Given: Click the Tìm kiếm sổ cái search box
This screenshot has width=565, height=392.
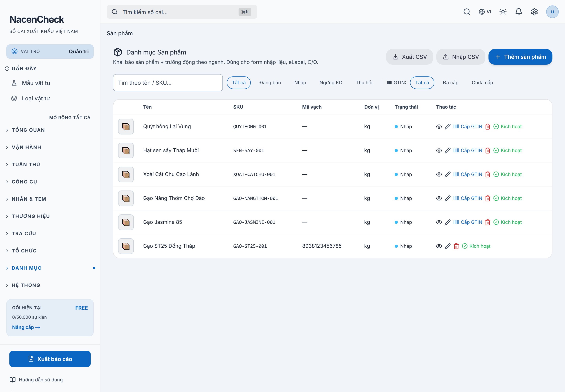Looking at the screenshot, I should pos(182,12).
